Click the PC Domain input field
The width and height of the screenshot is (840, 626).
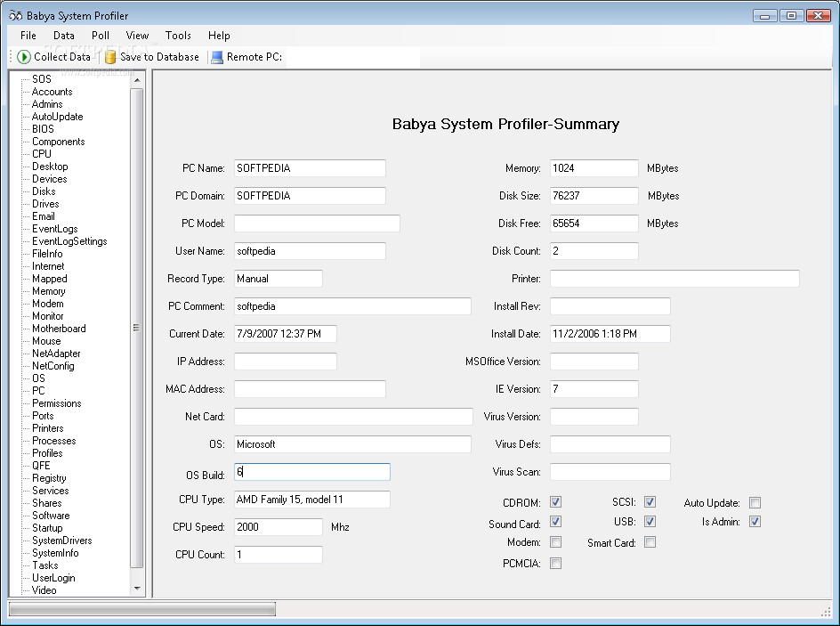coord(310,196)
